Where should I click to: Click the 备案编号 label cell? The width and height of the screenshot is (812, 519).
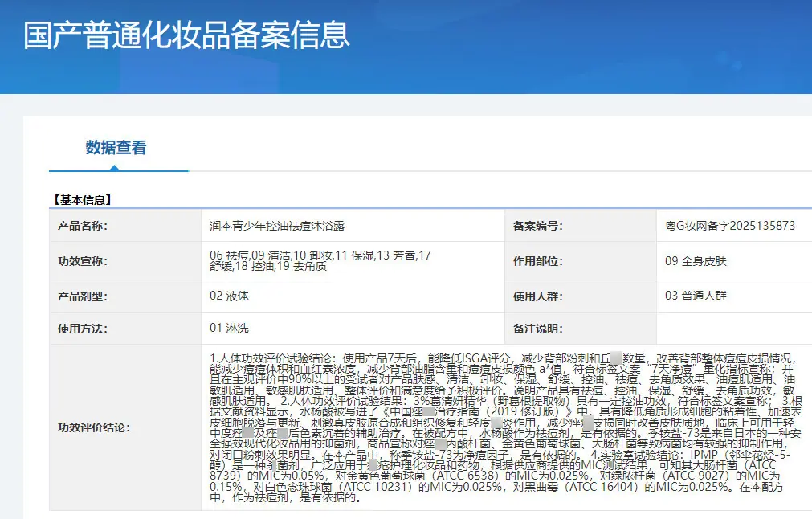click(x=581, y=226)
